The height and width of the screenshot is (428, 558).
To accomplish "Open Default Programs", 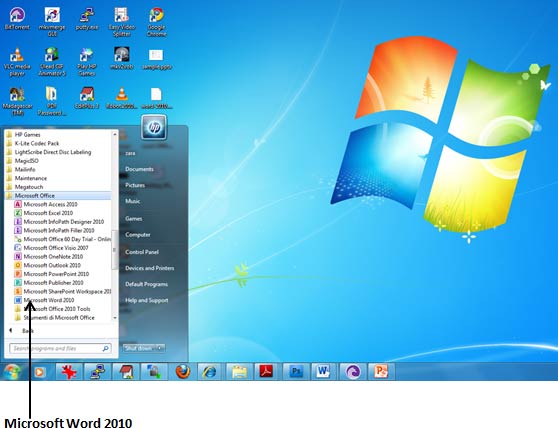I will [x=146, y=284].
